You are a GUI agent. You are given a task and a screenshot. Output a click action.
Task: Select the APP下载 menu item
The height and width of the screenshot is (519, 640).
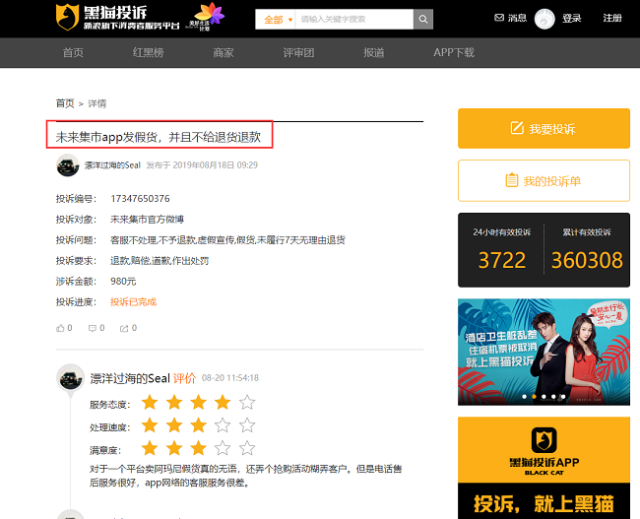coord(453,53)
